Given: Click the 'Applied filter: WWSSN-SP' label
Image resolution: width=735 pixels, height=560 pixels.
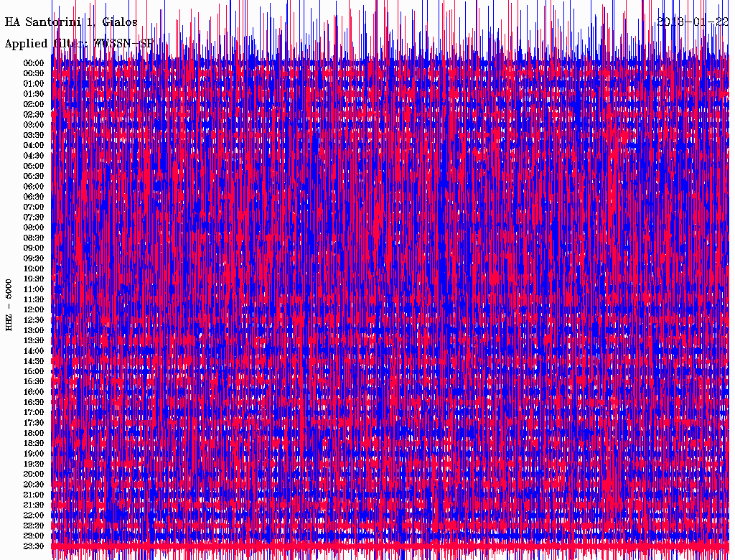Looking at the screenshot, I should coord(79,44).
